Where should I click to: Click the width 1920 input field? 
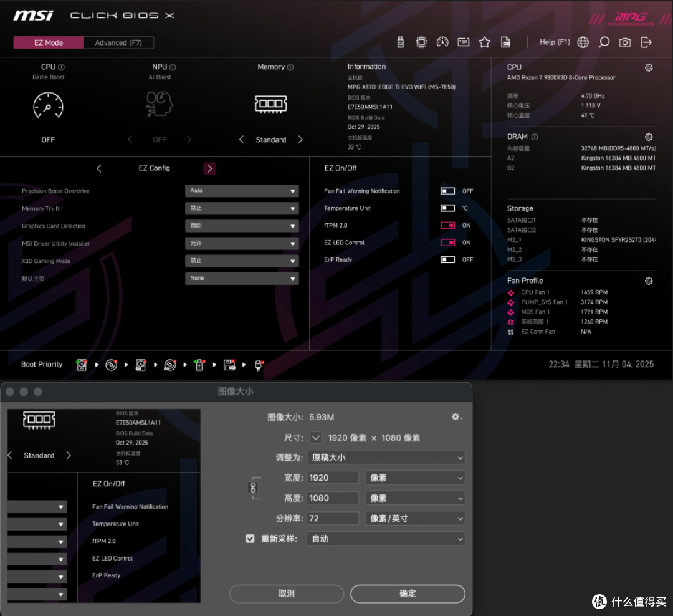[x=333, y=478]
